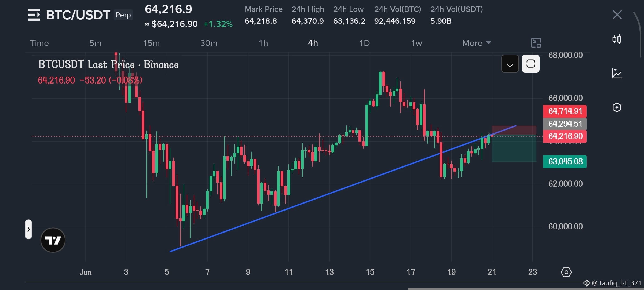Viewport: 644px width, 290px height.
Task: Click the 24h Low value 63,136.2
Action: (349, 21)
